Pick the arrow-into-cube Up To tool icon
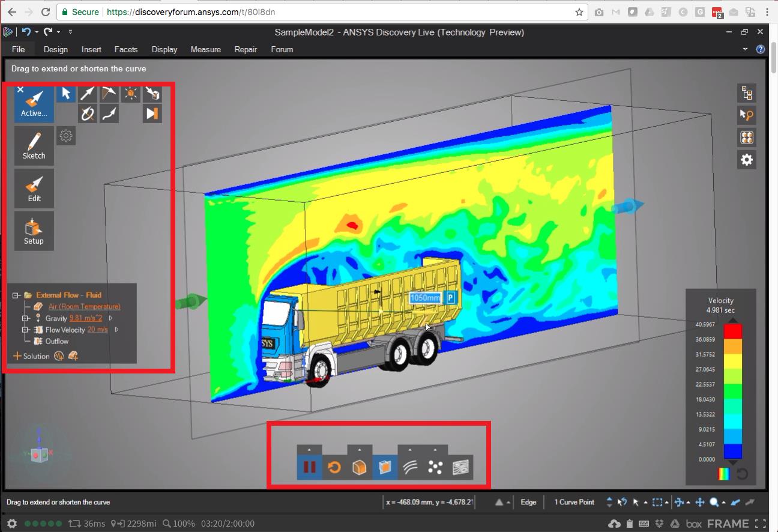 pyautogui.click(x=152, y=94)
